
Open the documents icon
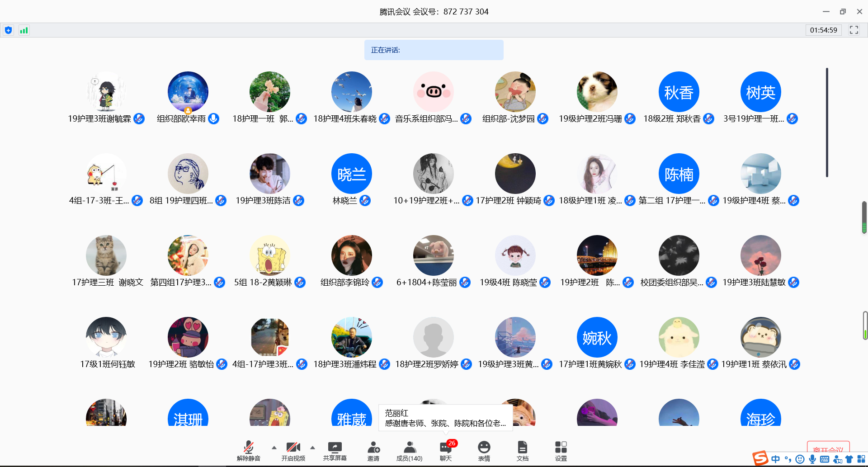coord(522,451)
